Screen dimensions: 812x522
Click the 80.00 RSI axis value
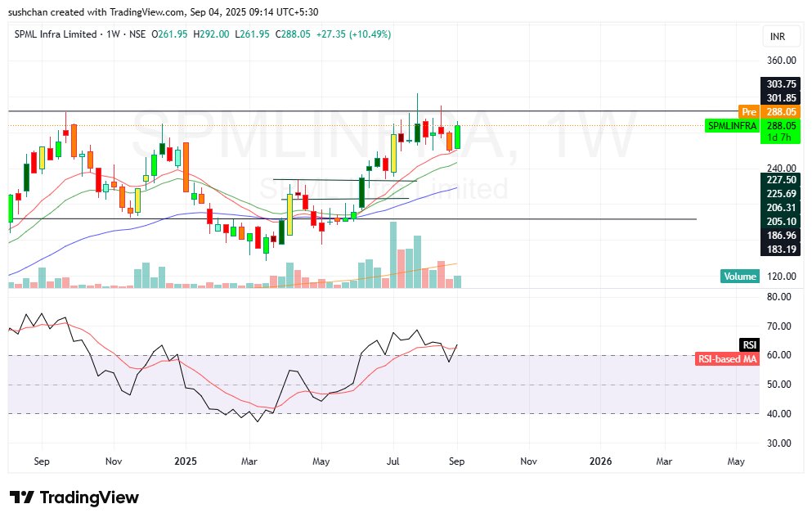(778, 297)
